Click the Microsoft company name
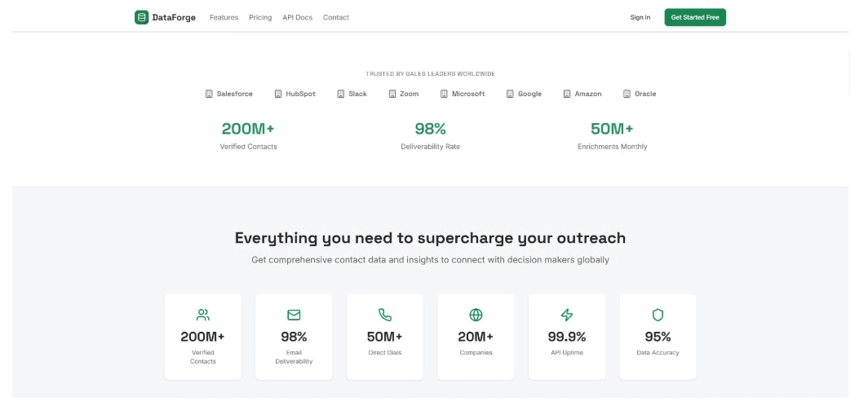 468,94
